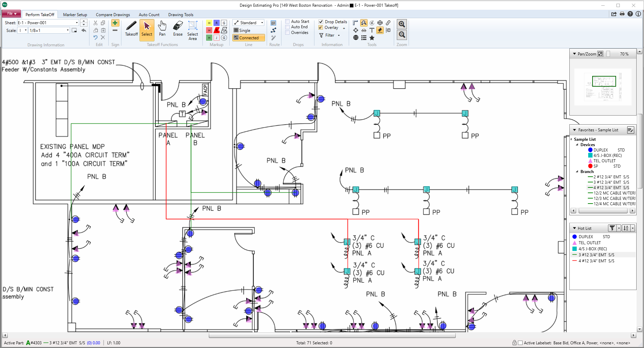Open the File menu
The image size is (644, 348).
coord(11,13)
